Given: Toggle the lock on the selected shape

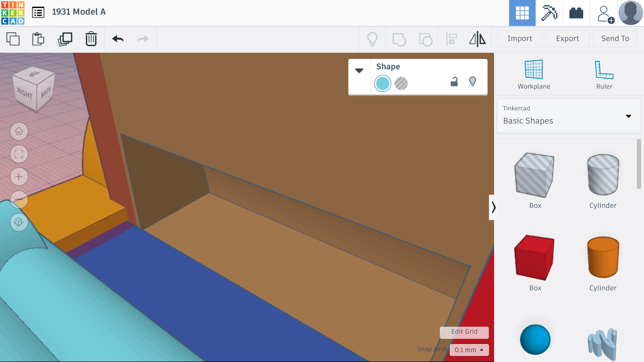Looking at the screenshot, I should click(x=454, y=82).
